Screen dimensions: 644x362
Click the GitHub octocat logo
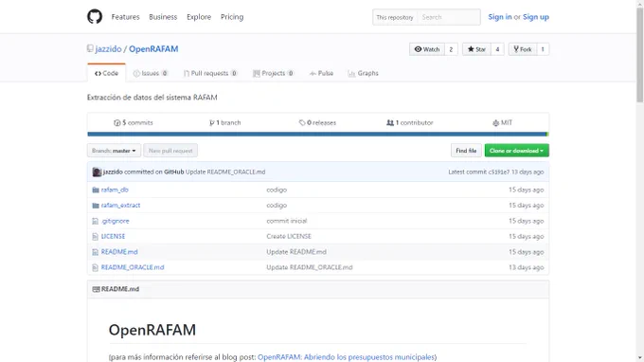pyautogui.click(x=95, y=17)
